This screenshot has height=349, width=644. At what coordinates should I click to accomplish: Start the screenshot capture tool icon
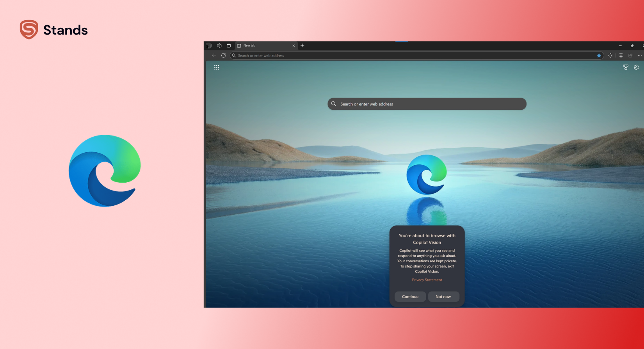pos(621,55)
